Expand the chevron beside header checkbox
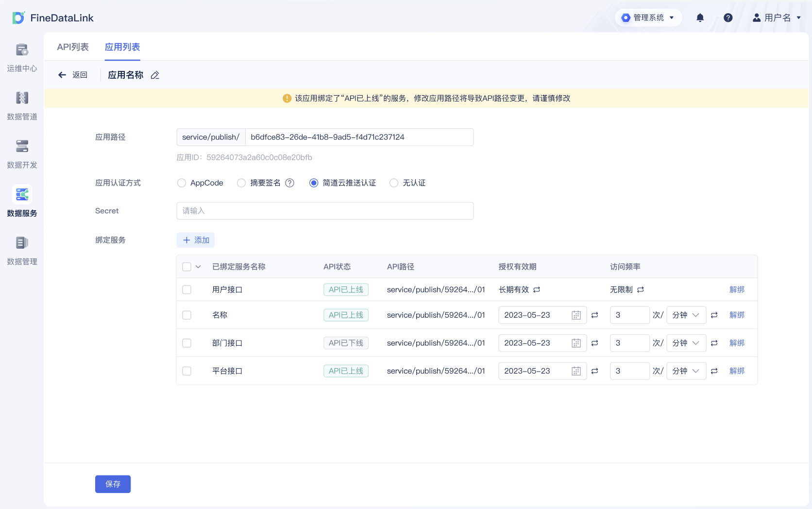Screen dimensions: 812x509 198,267
